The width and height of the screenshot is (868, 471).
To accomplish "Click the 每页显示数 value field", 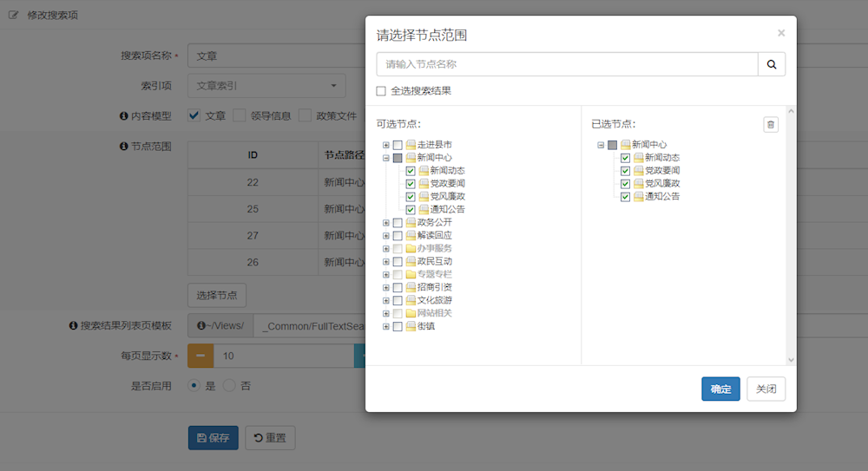I will (x=284, y=356).
